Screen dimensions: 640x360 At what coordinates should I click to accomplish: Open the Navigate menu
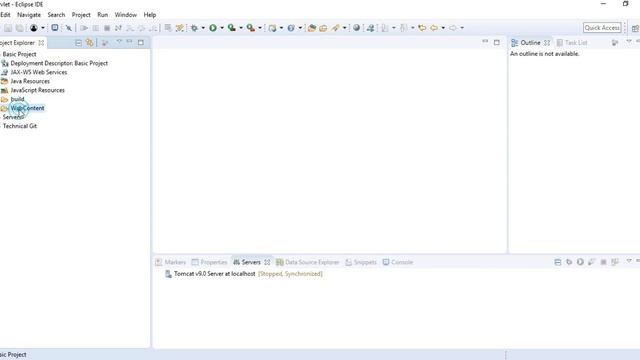click(29, 15)
